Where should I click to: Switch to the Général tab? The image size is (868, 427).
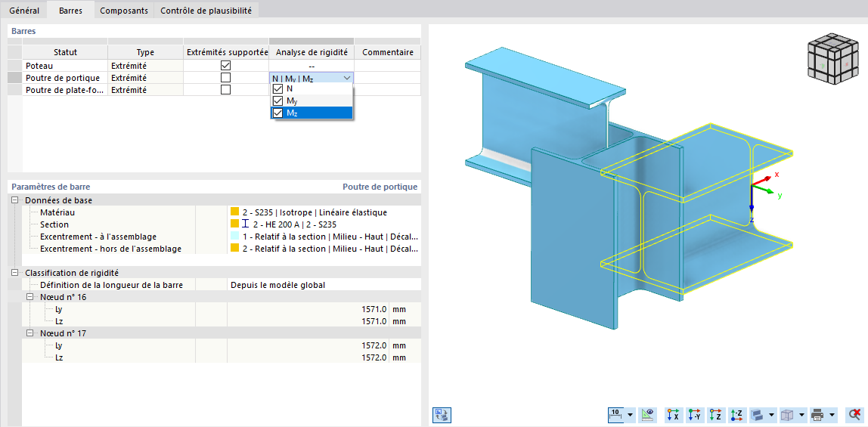click(x=24, y=11)
